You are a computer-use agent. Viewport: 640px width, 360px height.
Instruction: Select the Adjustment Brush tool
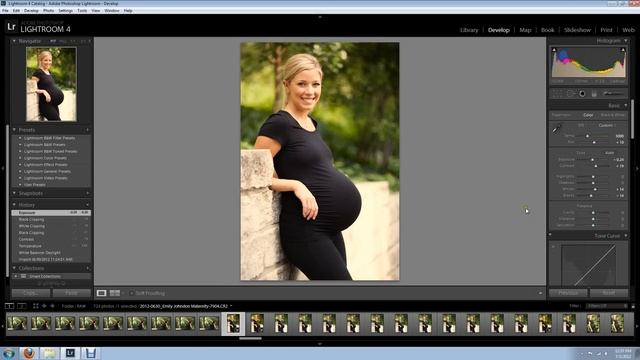click(x=614, y=93)
